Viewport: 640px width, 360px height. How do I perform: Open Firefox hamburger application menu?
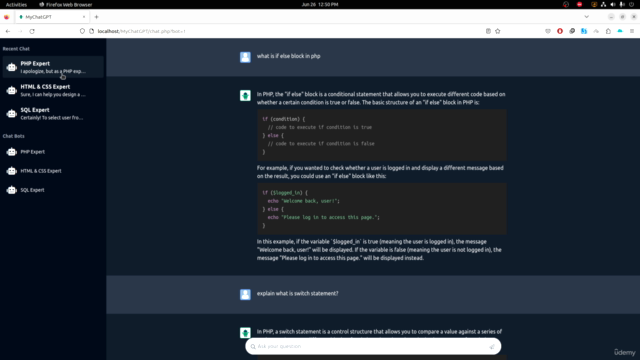click(x=632, y=31)
